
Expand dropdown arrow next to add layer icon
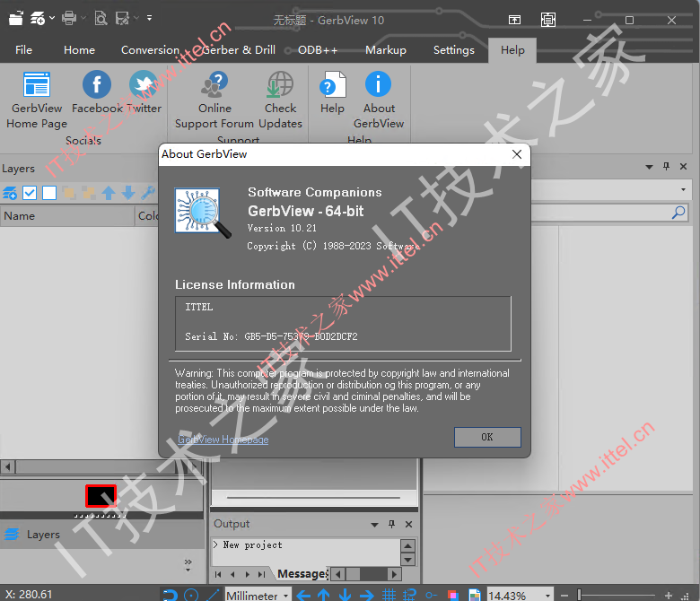pos(52,18)
